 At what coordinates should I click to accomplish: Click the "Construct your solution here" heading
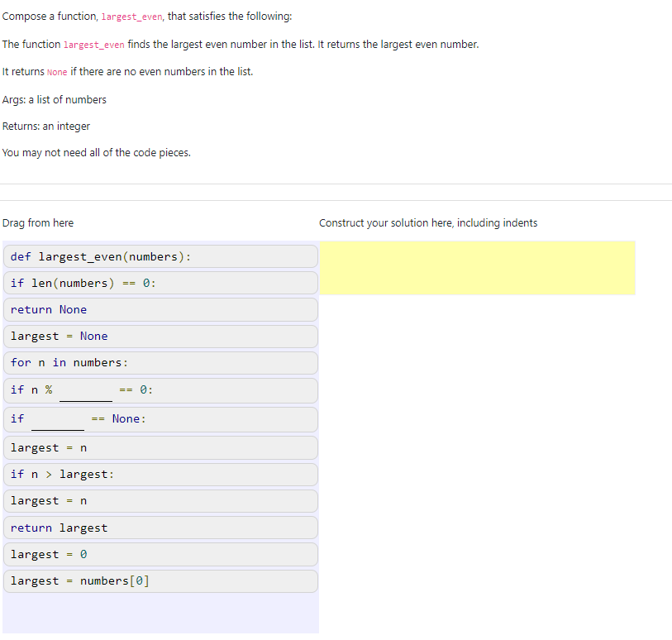coord(429,222)
